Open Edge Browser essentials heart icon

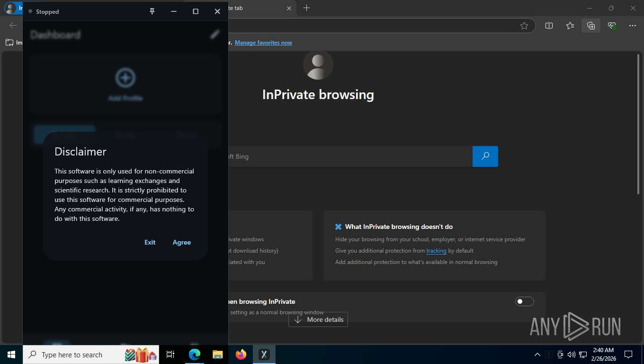tap(612, 26)
